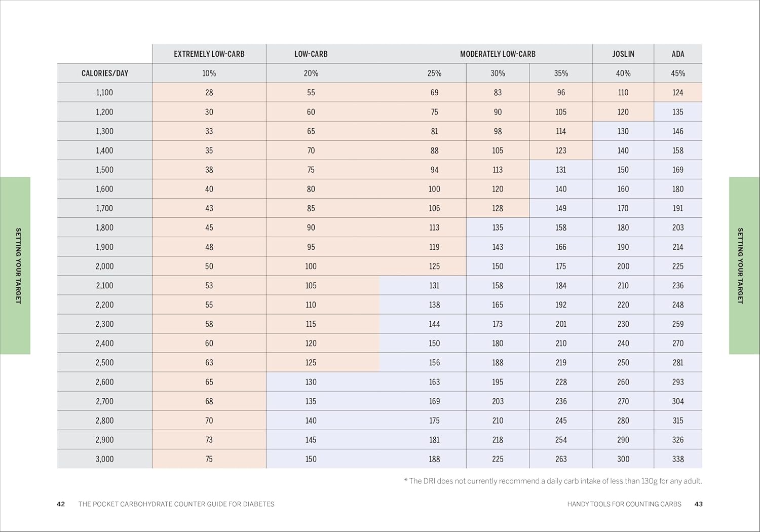Click the 'Calories/Day' header cell
Viewport: 760px width, 532px height.
click(x=104, y=73)
